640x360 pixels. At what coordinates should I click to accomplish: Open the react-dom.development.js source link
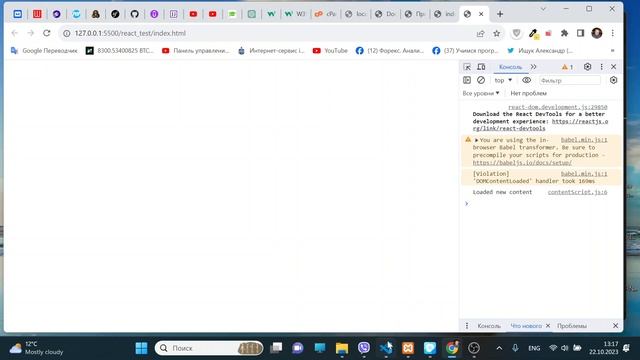[558, 107]
